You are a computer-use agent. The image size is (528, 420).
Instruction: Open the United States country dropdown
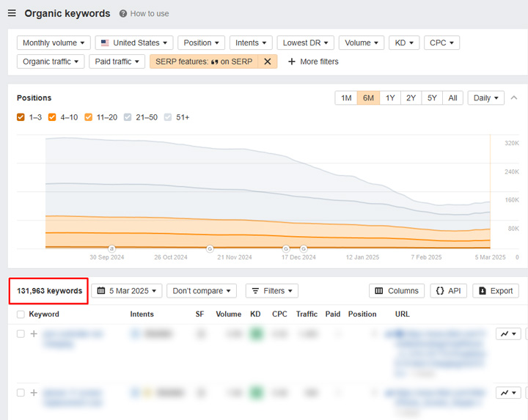pos(134,43)
